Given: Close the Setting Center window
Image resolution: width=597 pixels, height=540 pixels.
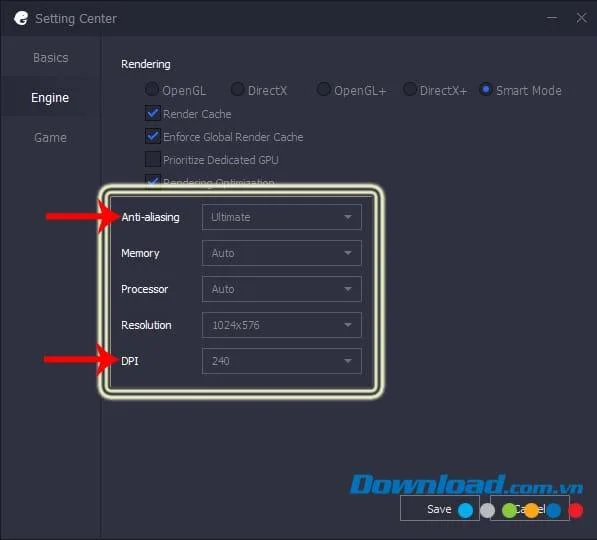Looking at the screenshot, I should point(581,18).
